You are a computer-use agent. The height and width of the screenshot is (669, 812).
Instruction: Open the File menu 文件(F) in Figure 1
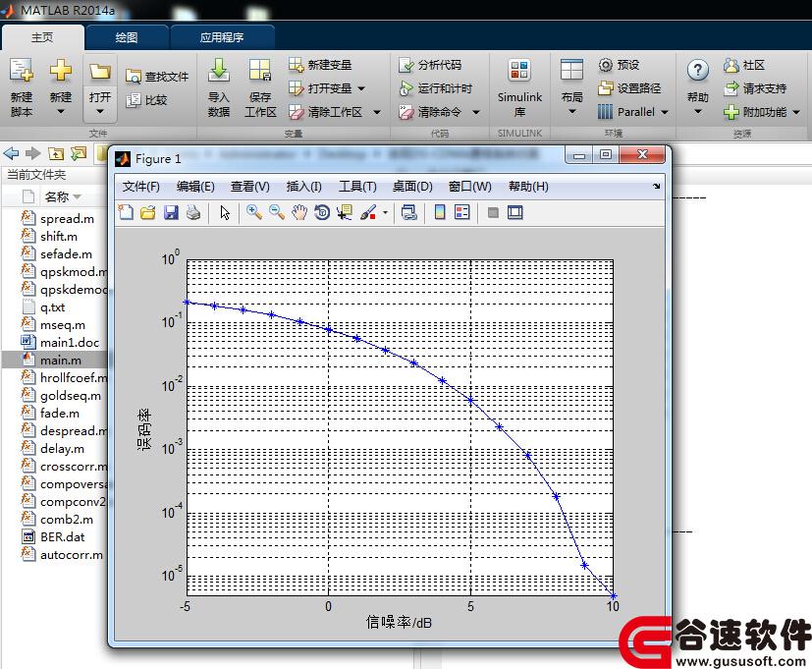[x=140, y=187]
